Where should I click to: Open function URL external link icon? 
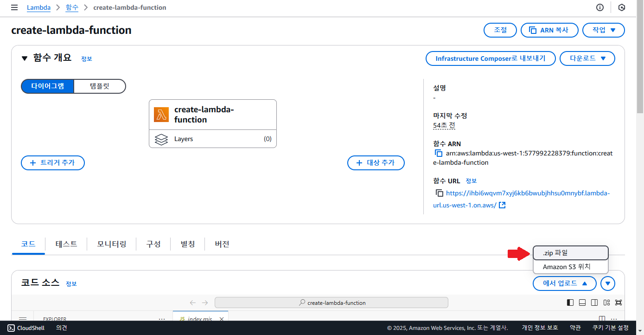502,205
